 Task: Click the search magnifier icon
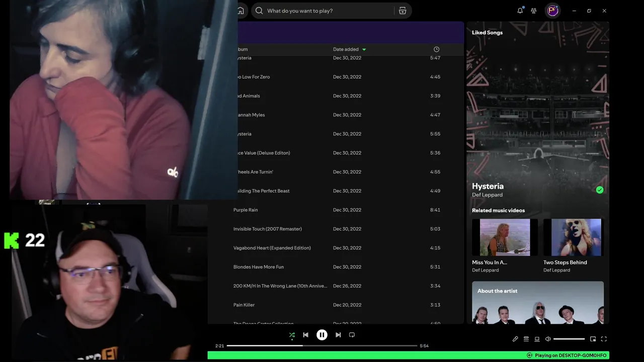pos(259,11)
